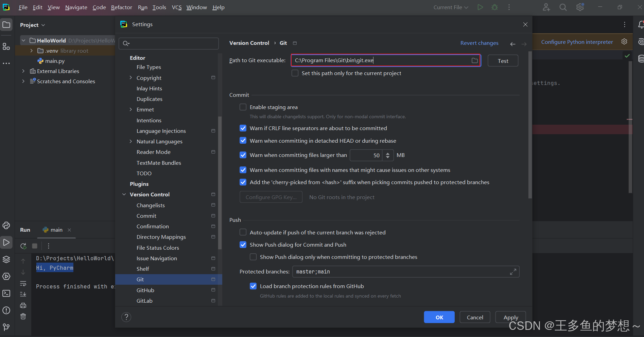Open the Problems tool window icon
Viewport: 644px width, 337px height.
(x=6, y=311)
